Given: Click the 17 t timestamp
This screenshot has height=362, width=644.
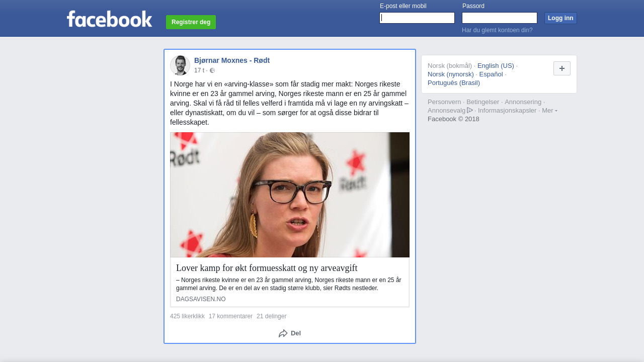Looking at the screenshot, I should pyautogui.click(x=199, y=71).
